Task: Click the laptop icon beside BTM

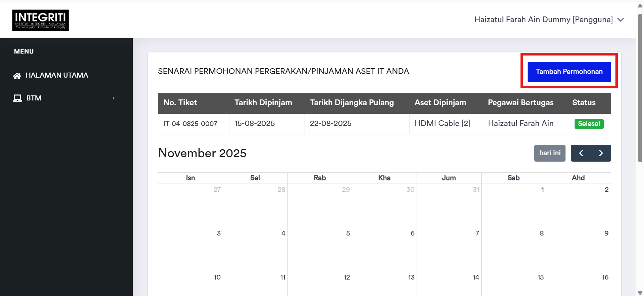Action: (17, 98)
